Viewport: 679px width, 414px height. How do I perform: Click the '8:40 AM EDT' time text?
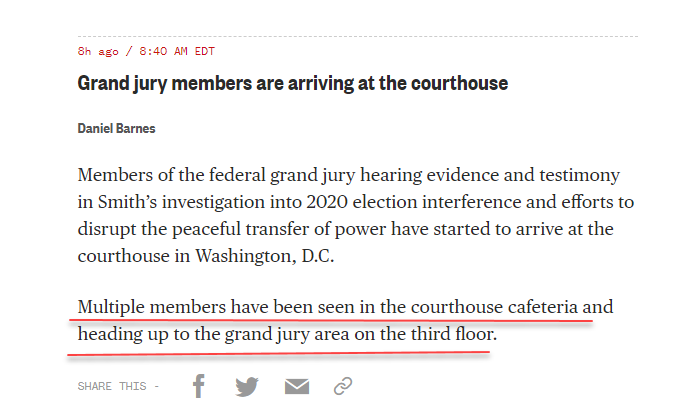[x=177, y=52]
